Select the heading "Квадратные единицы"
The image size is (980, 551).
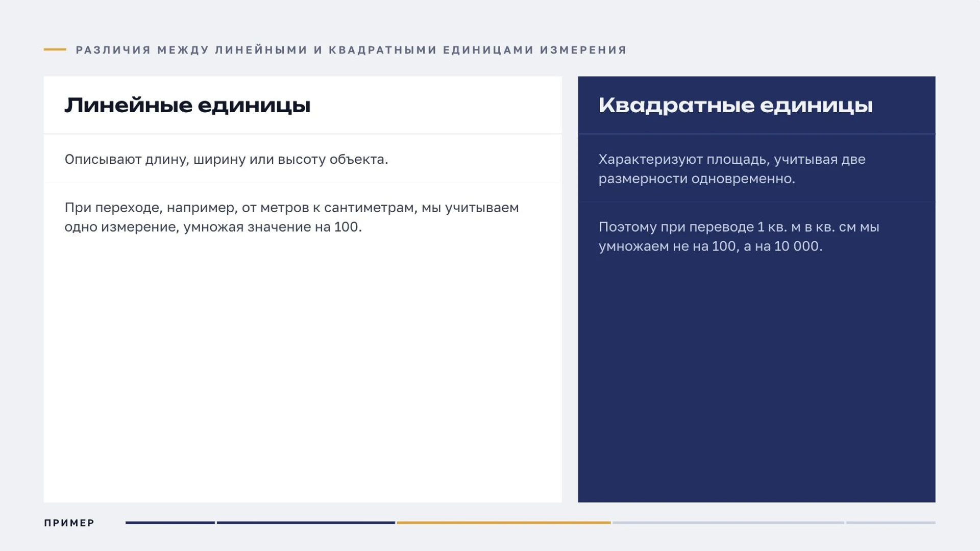(736, 106)
